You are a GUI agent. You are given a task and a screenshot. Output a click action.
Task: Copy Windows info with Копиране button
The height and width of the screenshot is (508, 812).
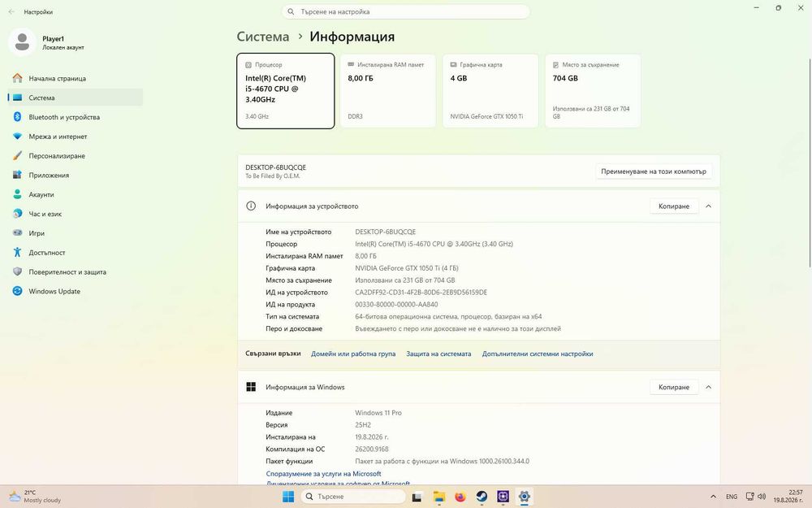coord(674,387)
